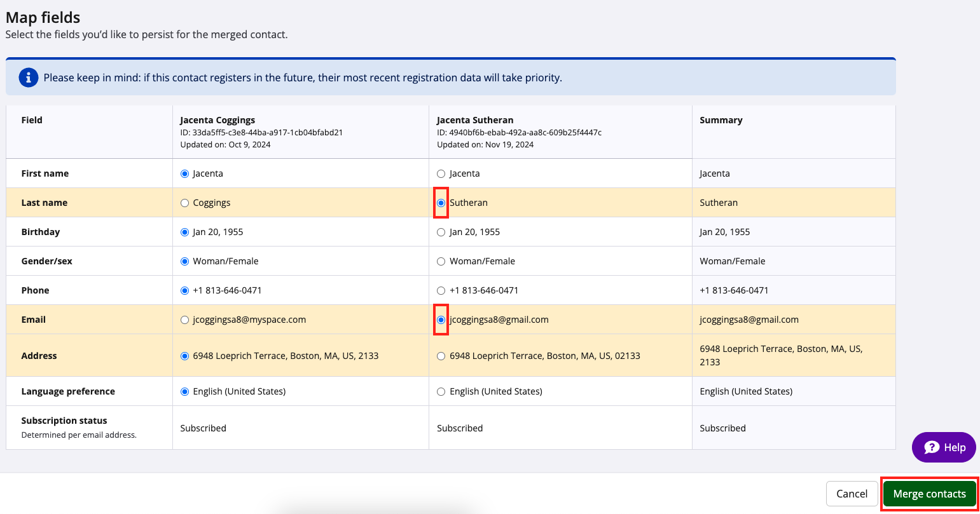The height and width of the screenshot is (514, 980).
Task: Choose the jcoggingsa8@gmail.com email
Action: pos(441,320)
